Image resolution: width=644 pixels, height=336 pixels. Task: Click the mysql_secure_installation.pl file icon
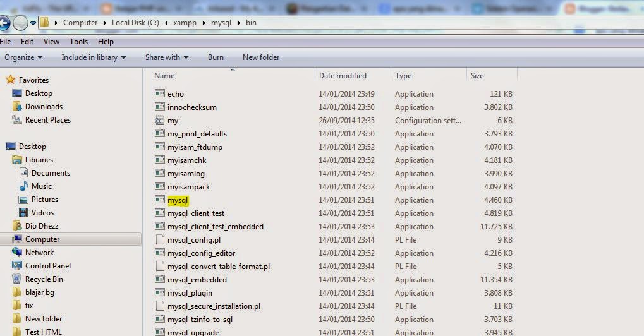160,306
